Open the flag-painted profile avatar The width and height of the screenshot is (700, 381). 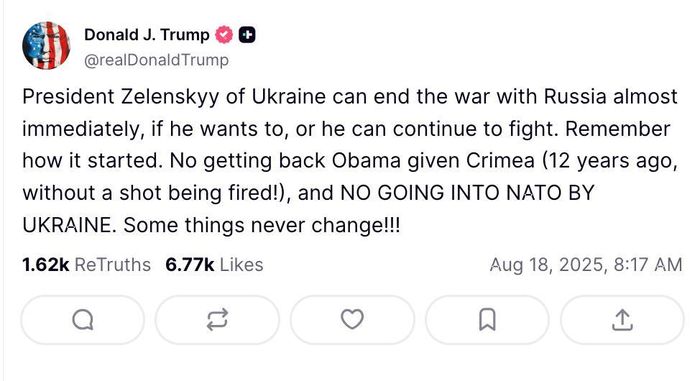pos(46,46)
